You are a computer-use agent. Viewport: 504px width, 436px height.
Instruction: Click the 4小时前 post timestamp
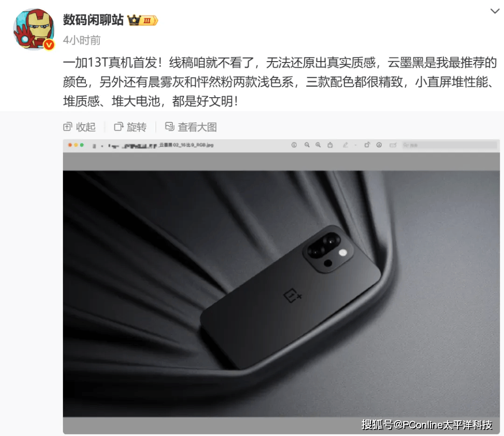pyautogui.click(x=82, y=41)
